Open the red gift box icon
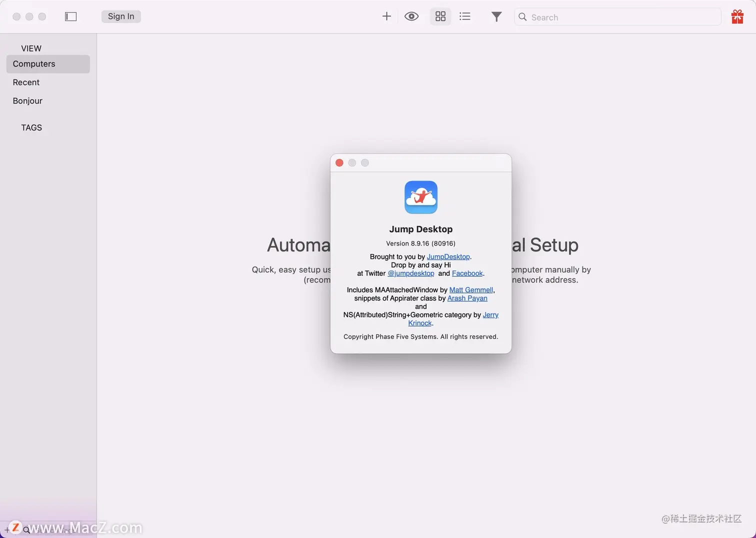756x538 pixels. (x=737, y=16)
